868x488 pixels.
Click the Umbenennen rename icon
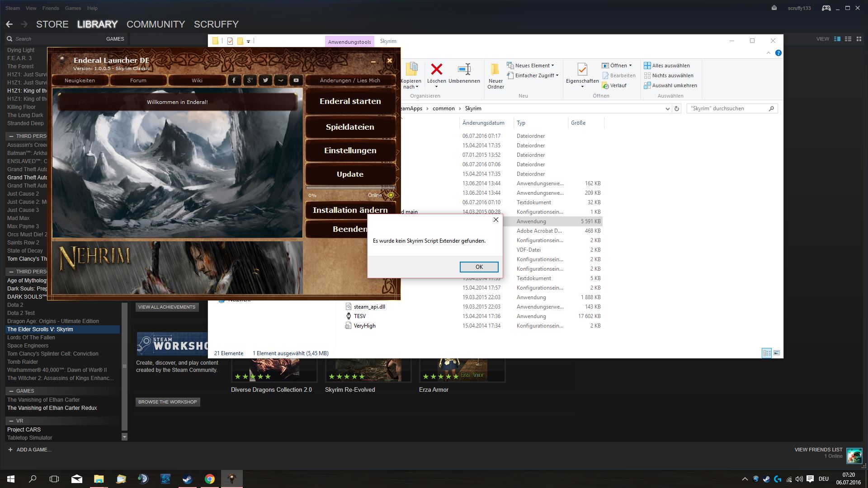click(464, 70)
